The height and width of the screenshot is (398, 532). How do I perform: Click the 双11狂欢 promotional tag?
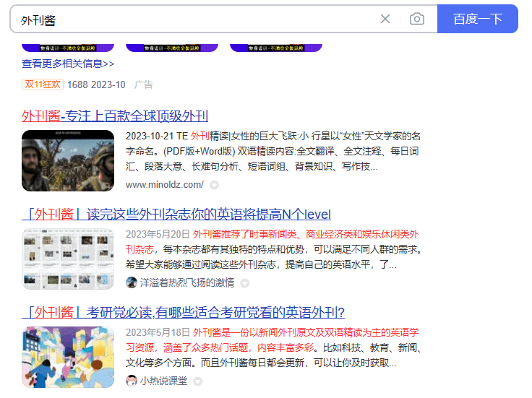(x=43, y=85)
